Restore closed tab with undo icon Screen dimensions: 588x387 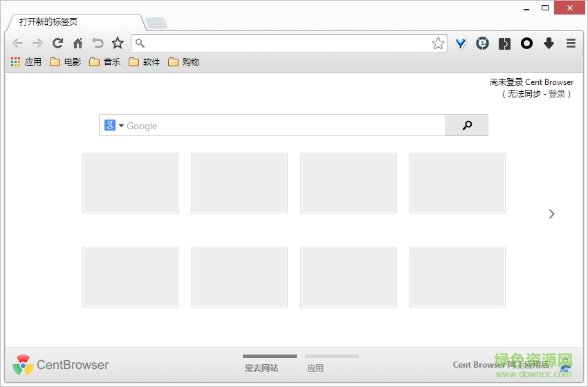pyautogui.click(x=98, y=43)
